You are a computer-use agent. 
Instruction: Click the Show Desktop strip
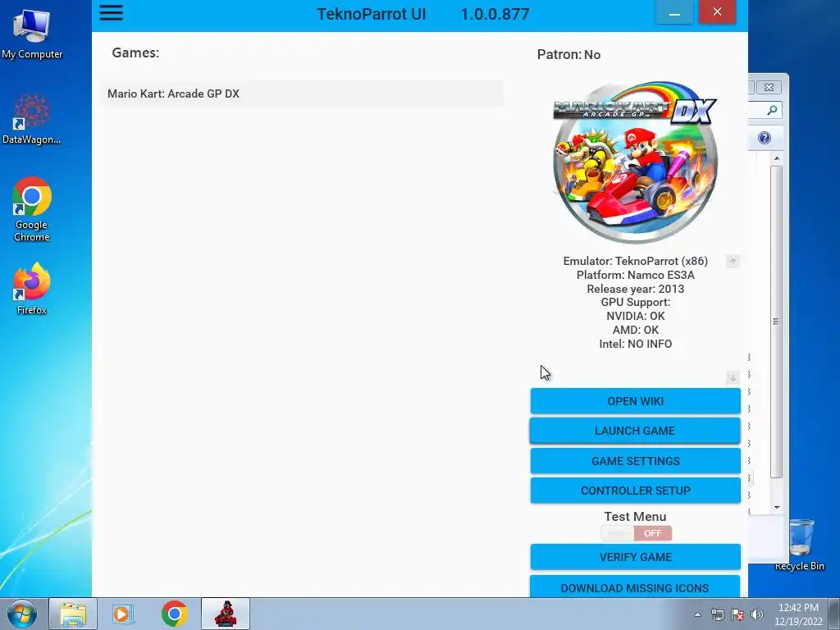coord(834,614)
